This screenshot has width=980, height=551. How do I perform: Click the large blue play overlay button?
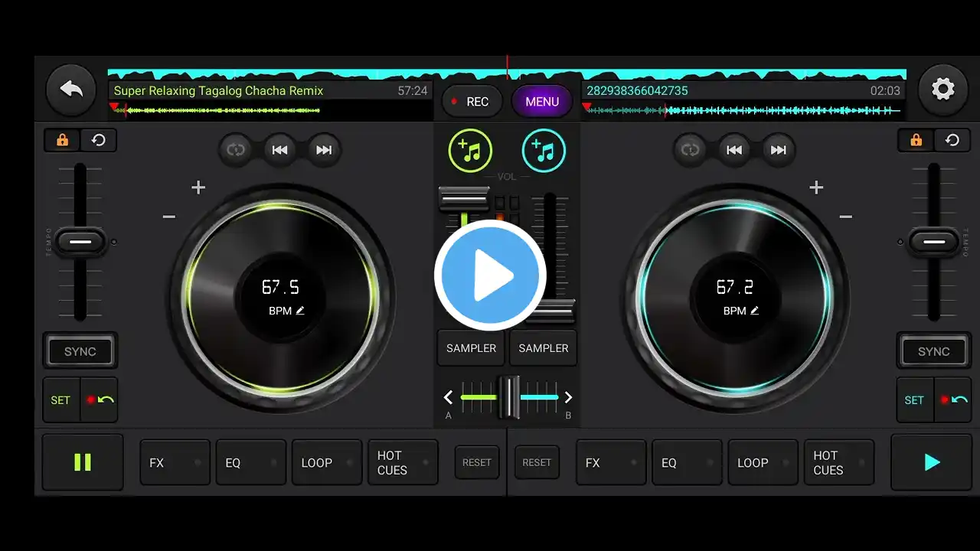click(x=490, y=275)
